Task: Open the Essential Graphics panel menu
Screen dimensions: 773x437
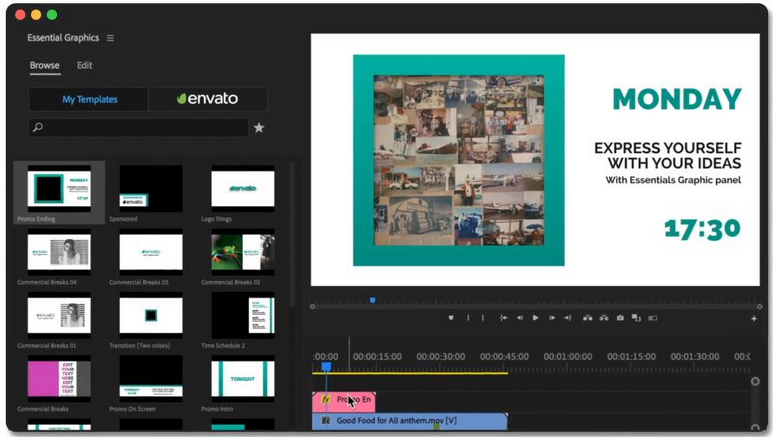Action: [x=110, y=38]
